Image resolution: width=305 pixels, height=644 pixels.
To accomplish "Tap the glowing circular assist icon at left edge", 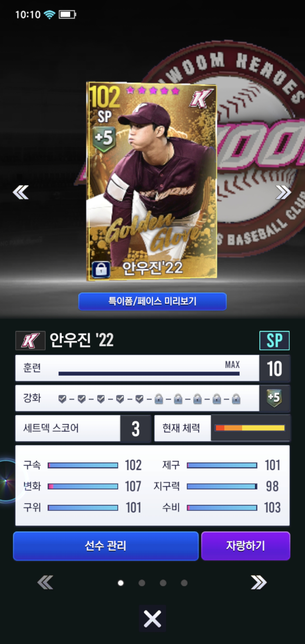I will (x=6, y=480).
